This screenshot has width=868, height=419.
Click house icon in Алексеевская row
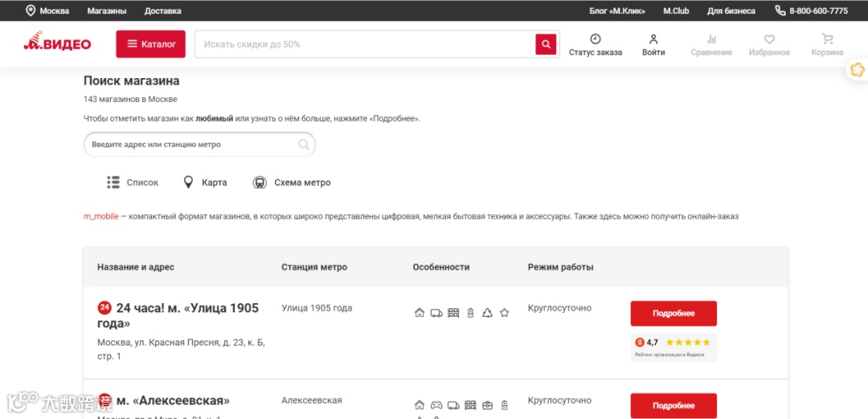click(419, 405)
